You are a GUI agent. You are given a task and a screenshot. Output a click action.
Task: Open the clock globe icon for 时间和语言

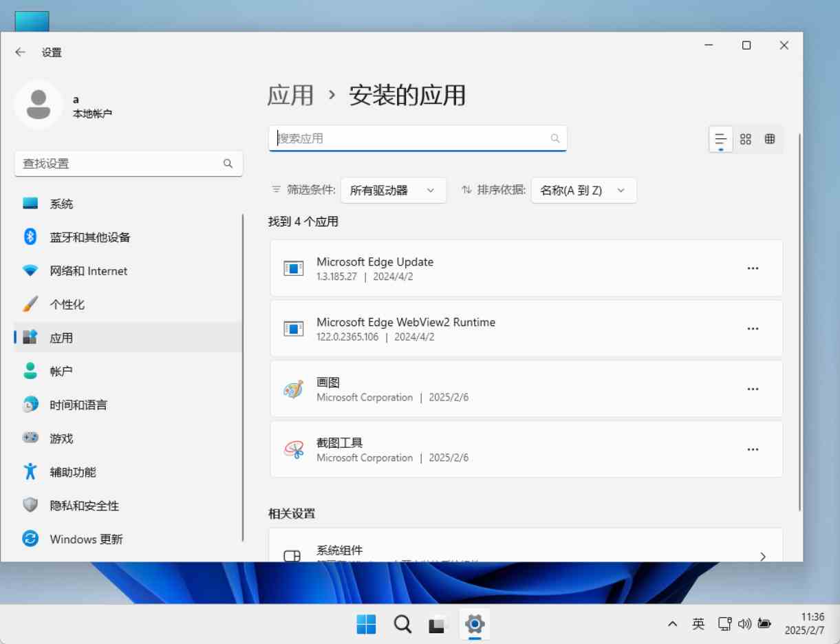pyautogui.click(x=30, y=405)
